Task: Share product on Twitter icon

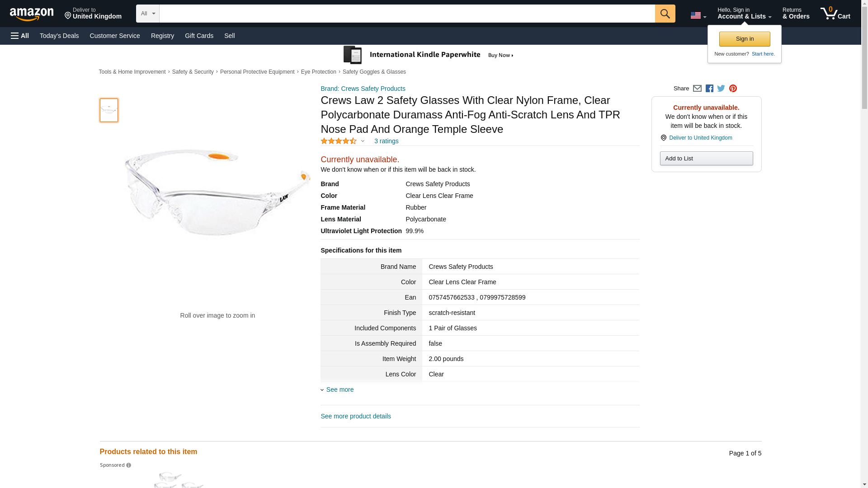Action: click(x=721, y=89)
